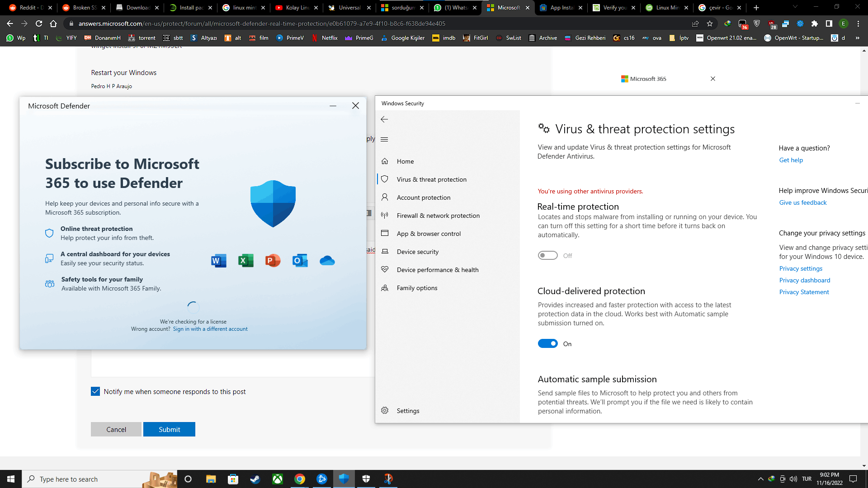Submit the forum reply

point(169,429)
